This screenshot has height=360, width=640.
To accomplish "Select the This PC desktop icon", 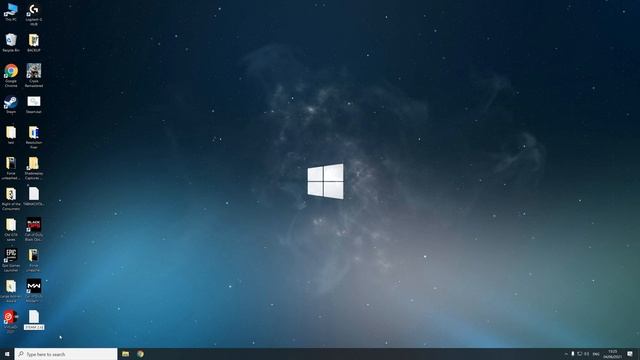I will [x=11, y=12].
